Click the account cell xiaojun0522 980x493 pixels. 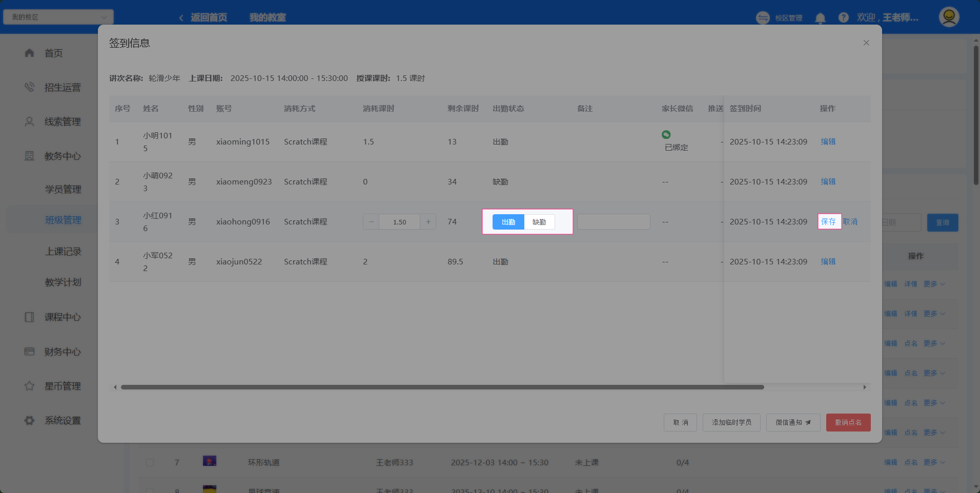239,261
